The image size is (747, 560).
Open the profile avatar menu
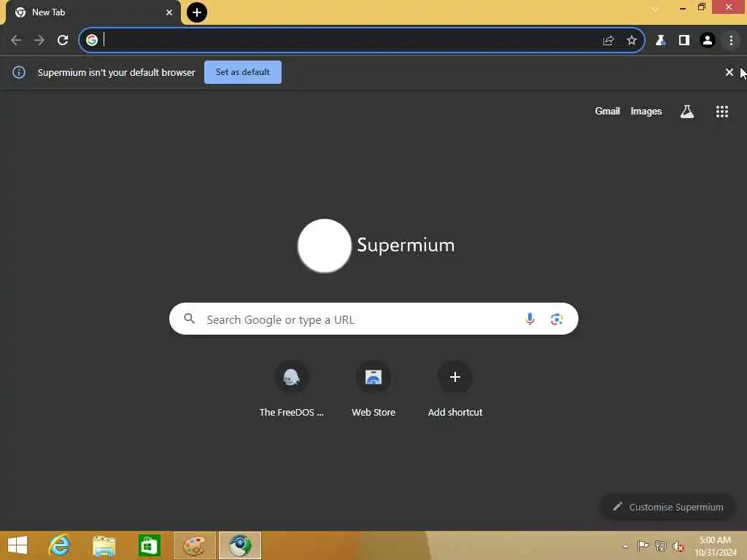click(x=708, y=41)
